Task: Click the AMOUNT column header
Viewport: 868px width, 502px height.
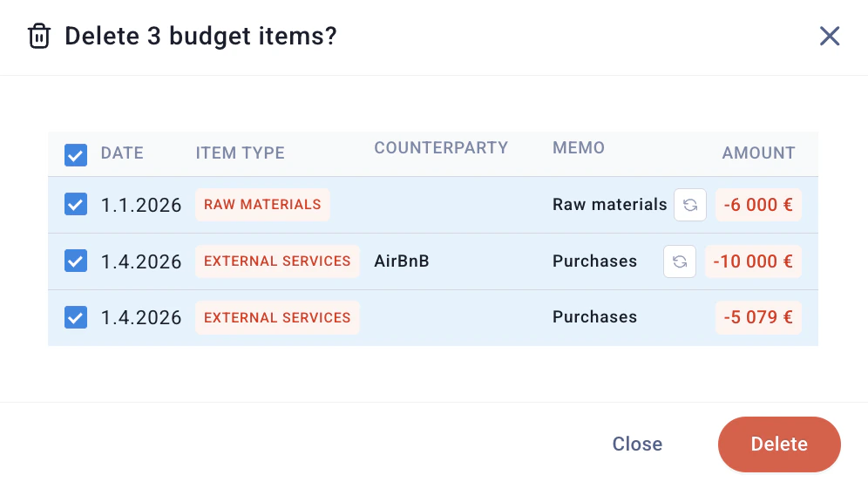Action: [x=758, y=153]
